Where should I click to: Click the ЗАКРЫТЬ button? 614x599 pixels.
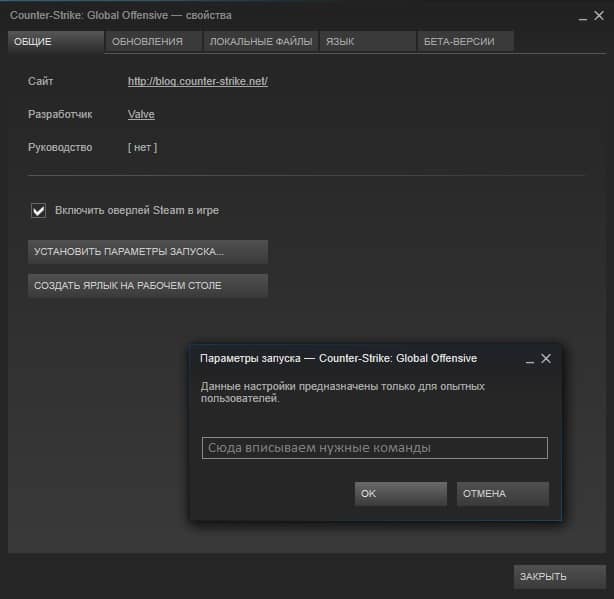coord(560,577)
